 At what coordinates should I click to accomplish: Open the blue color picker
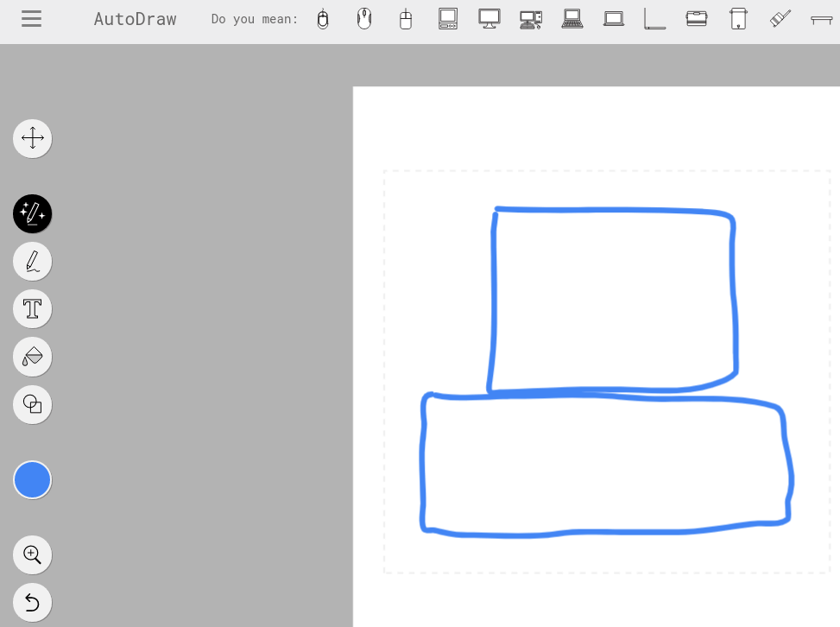[33, 480]
